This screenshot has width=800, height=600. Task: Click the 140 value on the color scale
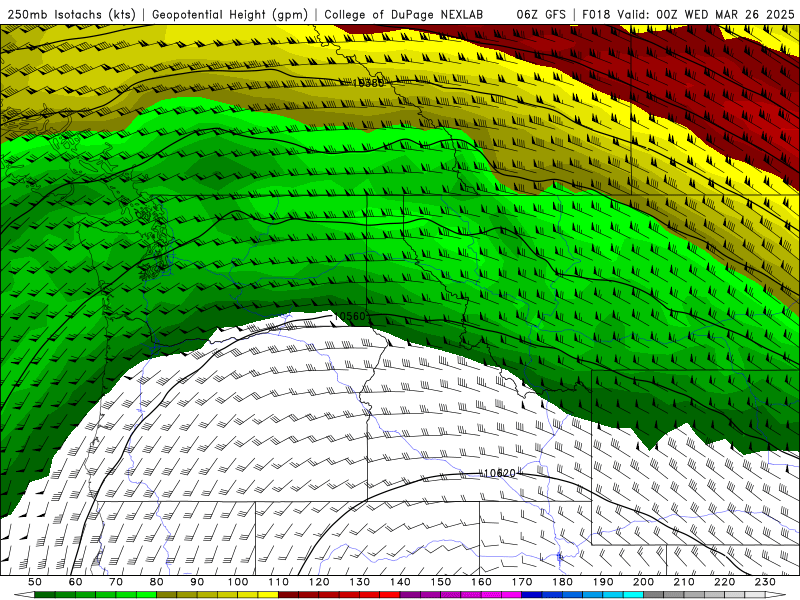click(400, 582)
